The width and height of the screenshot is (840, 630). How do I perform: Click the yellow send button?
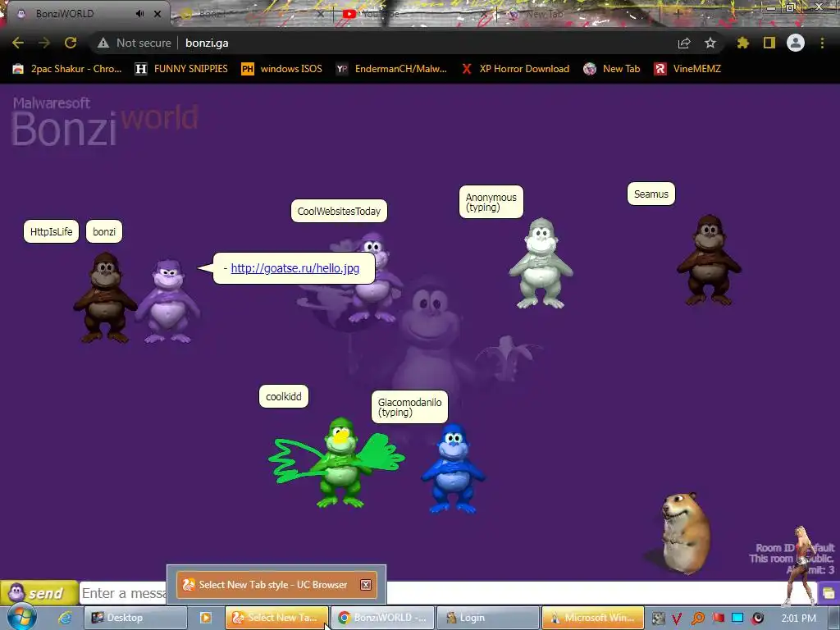pos(39,593)
